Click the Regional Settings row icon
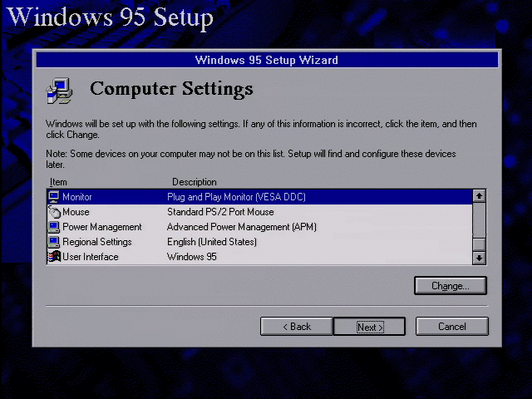Image resolution: width=532 pixels, height=399 pixels. [54, 242]
